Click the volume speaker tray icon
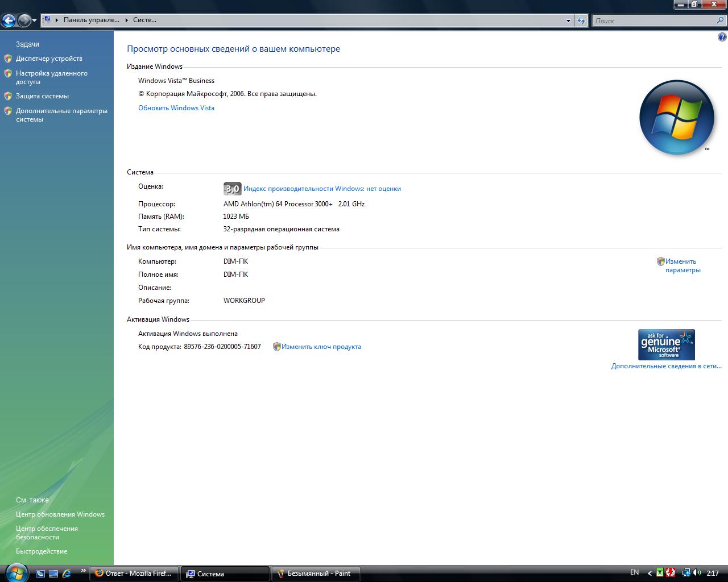The width and height of the screenshot is (728, 582). point(697,573)
